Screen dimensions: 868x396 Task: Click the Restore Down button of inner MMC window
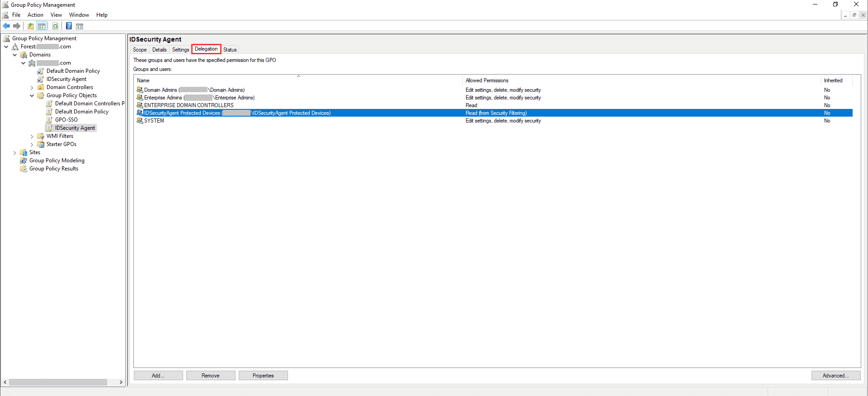point(854,15)
